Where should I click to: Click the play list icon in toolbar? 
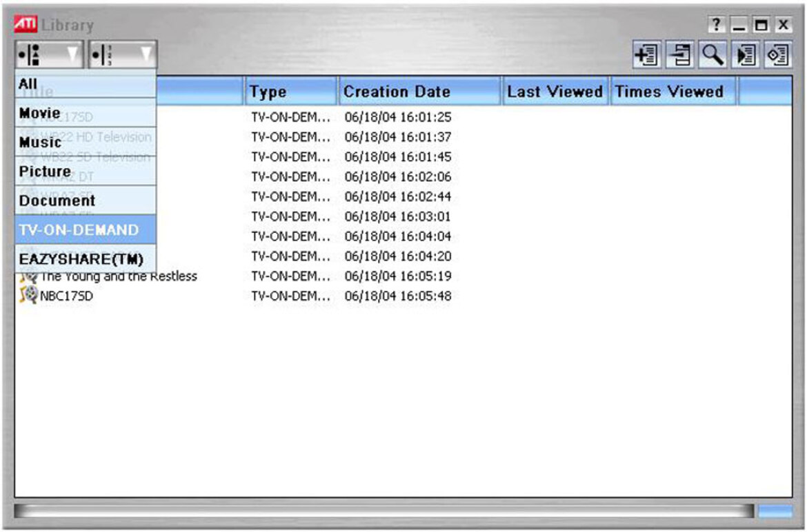(745, 54)
